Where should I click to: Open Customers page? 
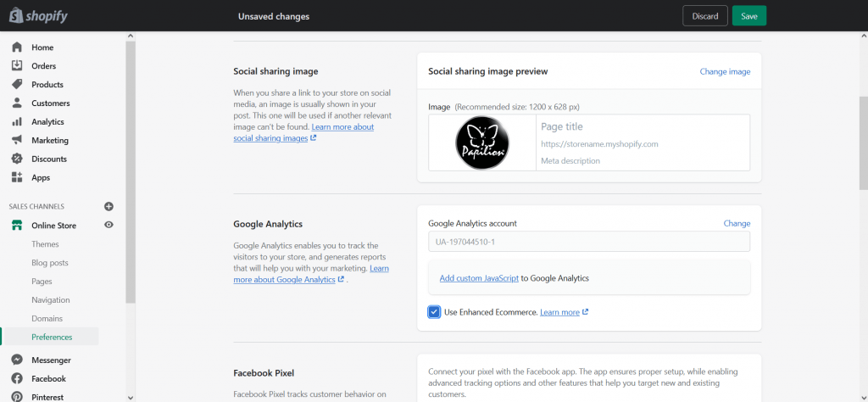click(x=50, y=103)
